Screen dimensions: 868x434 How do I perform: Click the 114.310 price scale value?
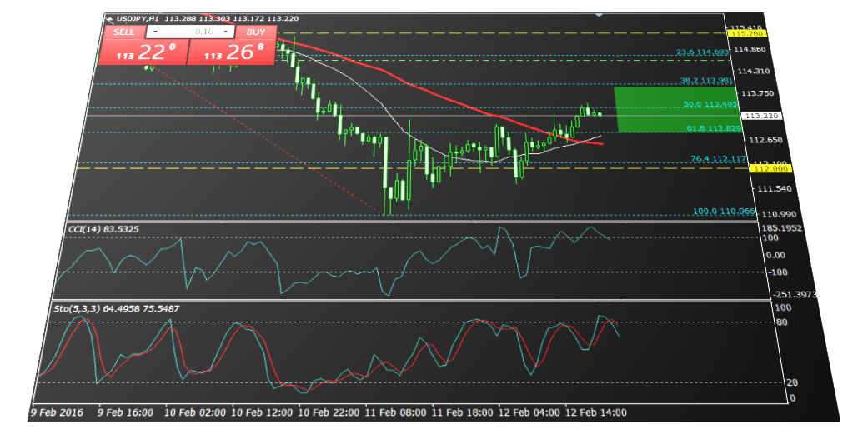[x=754, y=72]
